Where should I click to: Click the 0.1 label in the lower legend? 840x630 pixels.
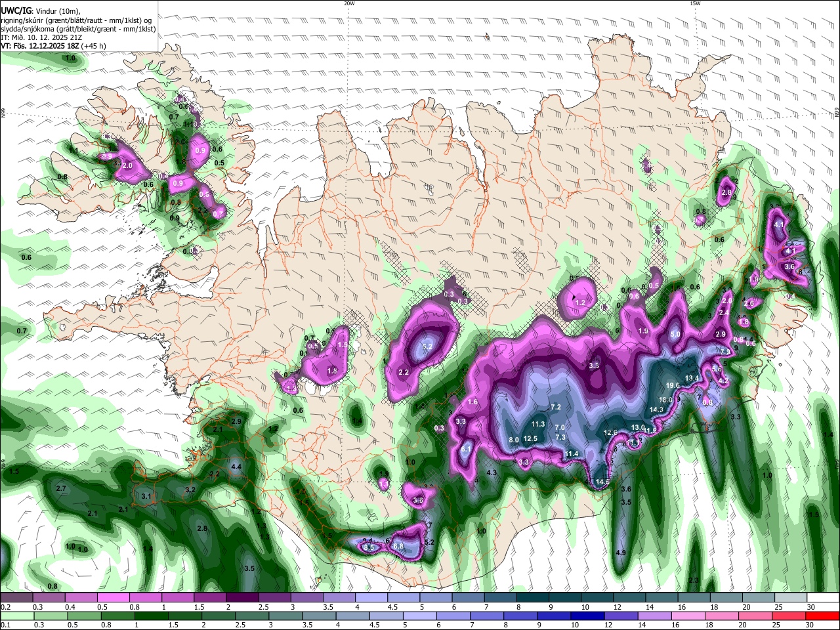[x=5, y=625]
